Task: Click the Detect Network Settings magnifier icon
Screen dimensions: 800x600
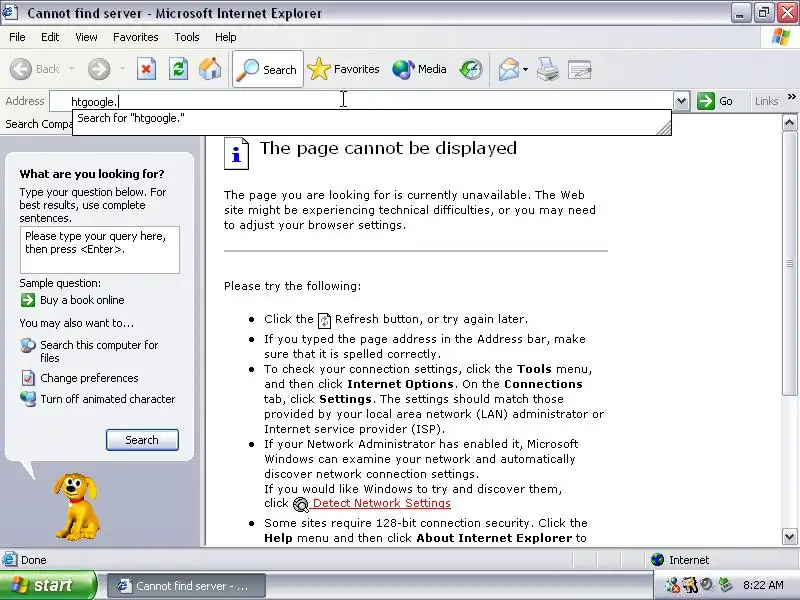Action: pos(301,505)
